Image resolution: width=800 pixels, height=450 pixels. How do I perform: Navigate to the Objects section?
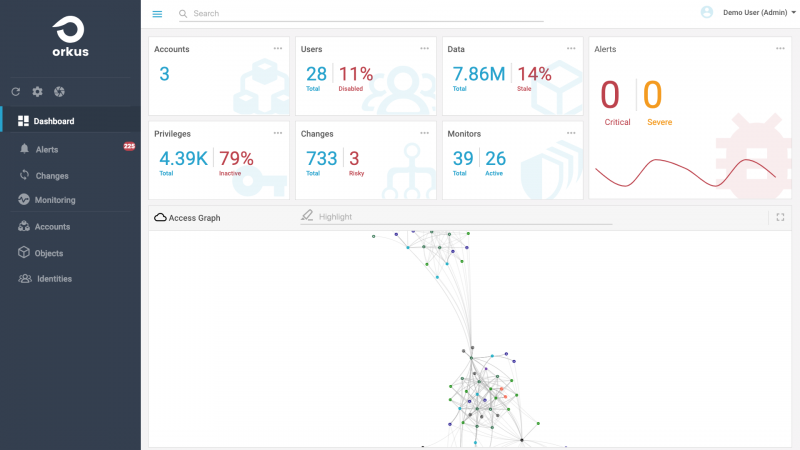pos(50,253)
